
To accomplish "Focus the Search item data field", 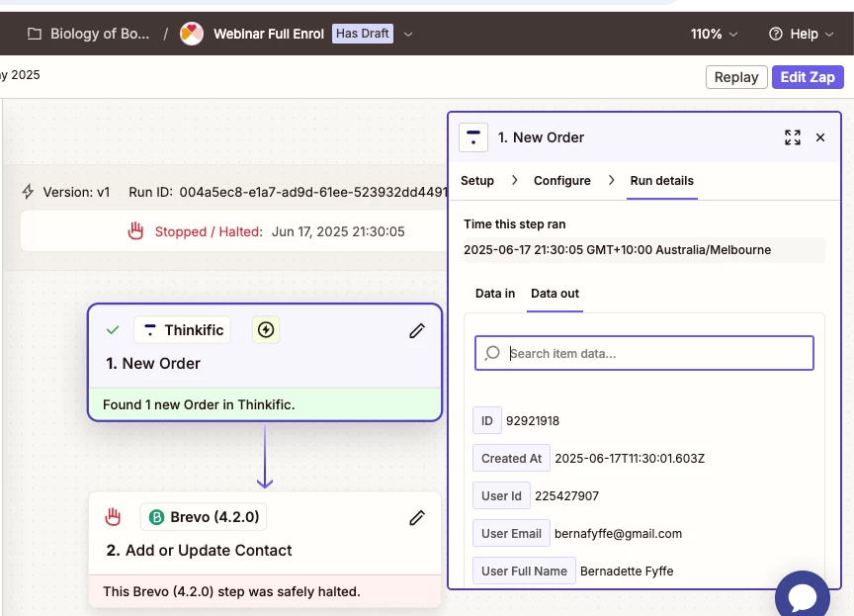I will [644, 353].
